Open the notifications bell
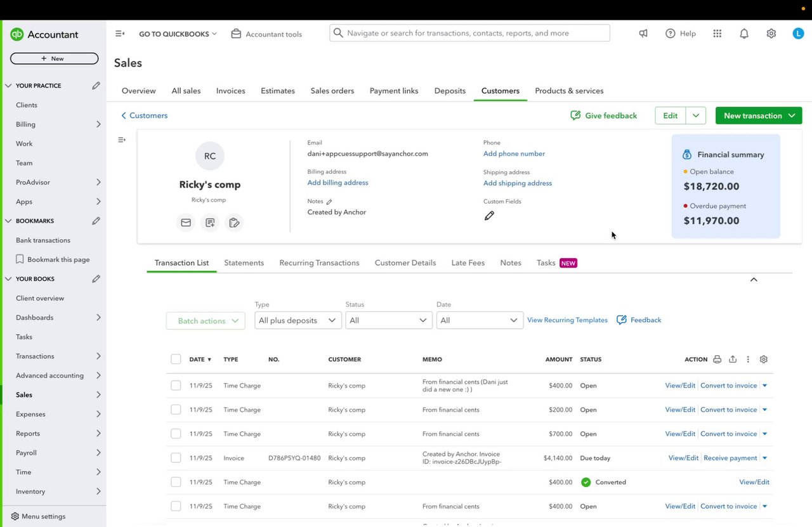 click(744, 34)
